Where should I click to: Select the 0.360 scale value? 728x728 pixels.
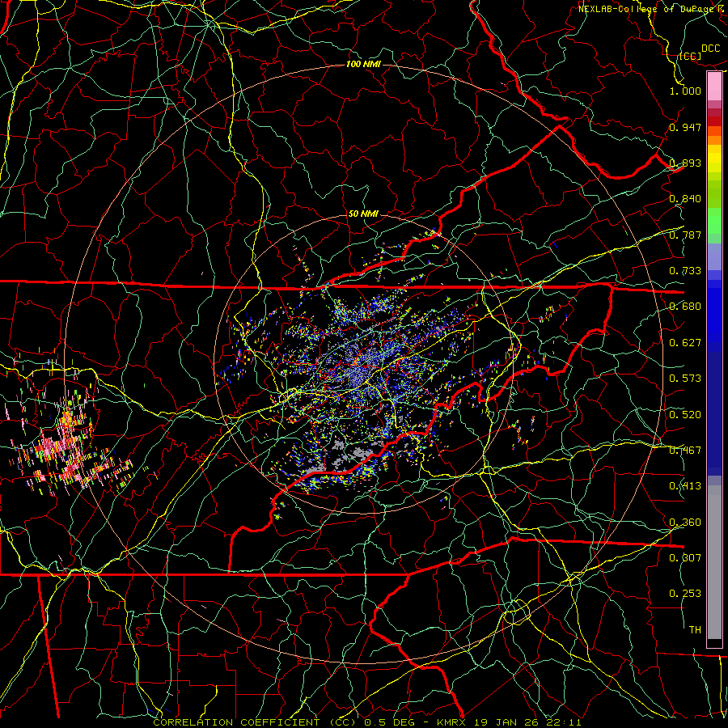click(685, 523)
